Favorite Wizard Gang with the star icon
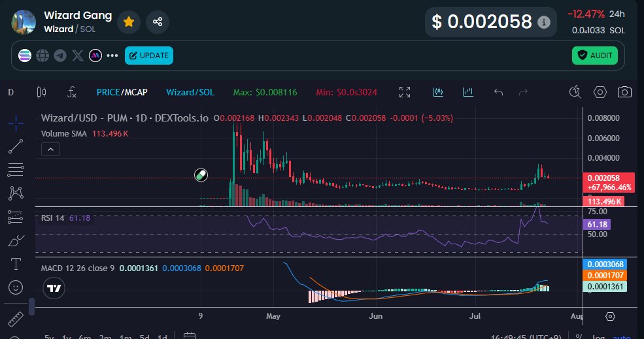Image resolution: width=644 pixels, height=339 pixels. point(129,22)
